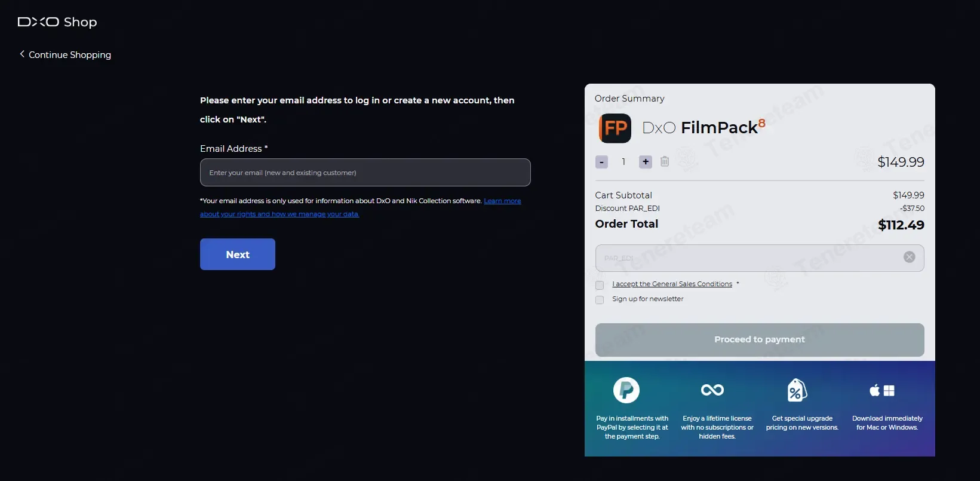Open the General Sales Conditions link
This screenshot has height=481, width=980.
672,284
